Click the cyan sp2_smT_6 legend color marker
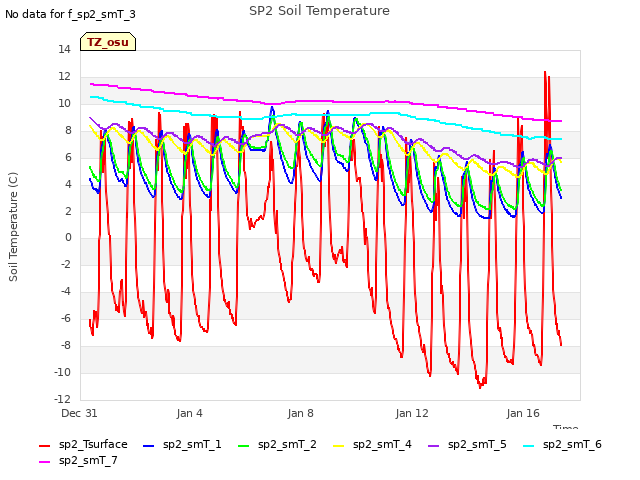Image resolution: width=640 pixels, height=480 pixels. point(529,446)
